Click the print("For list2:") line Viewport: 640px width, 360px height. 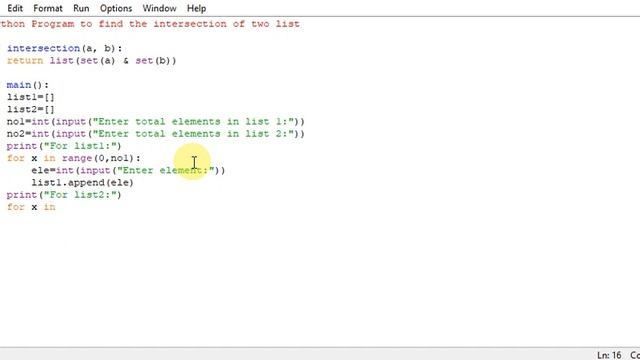click(x=64, y=195)
